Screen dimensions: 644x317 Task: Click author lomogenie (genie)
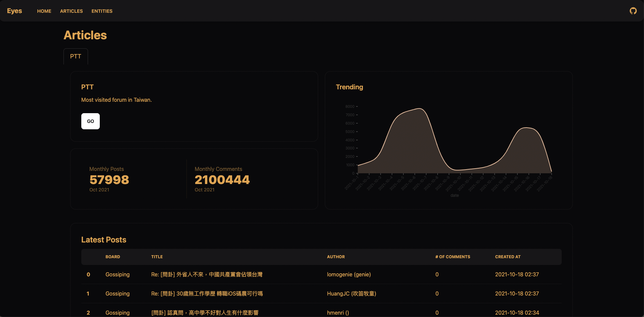point(349,274)
